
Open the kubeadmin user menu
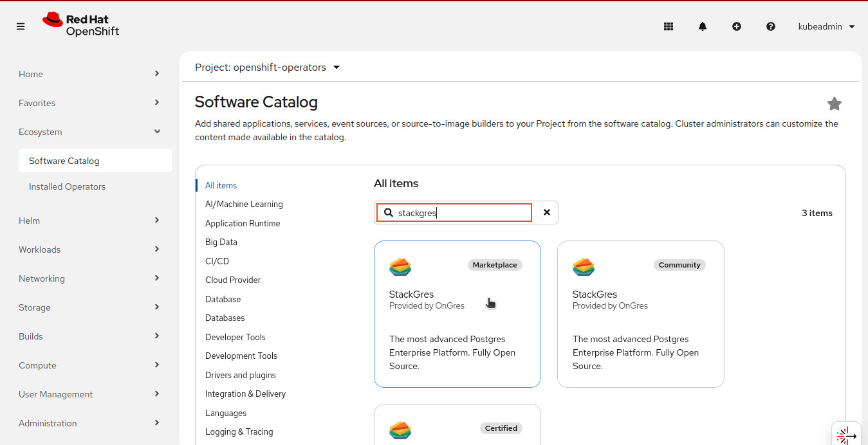pos(826,26)
